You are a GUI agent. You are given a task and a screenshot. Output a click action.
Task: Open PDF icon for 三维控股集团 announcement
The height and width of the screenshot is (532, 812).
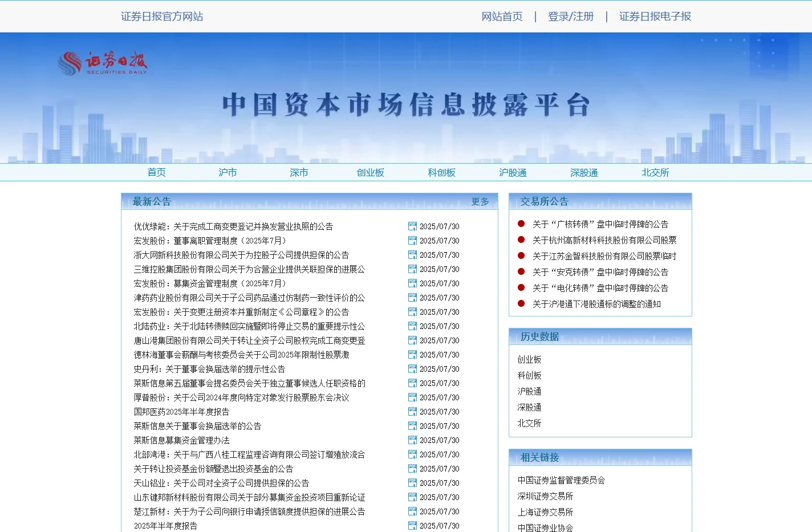[x=412, y=269]
